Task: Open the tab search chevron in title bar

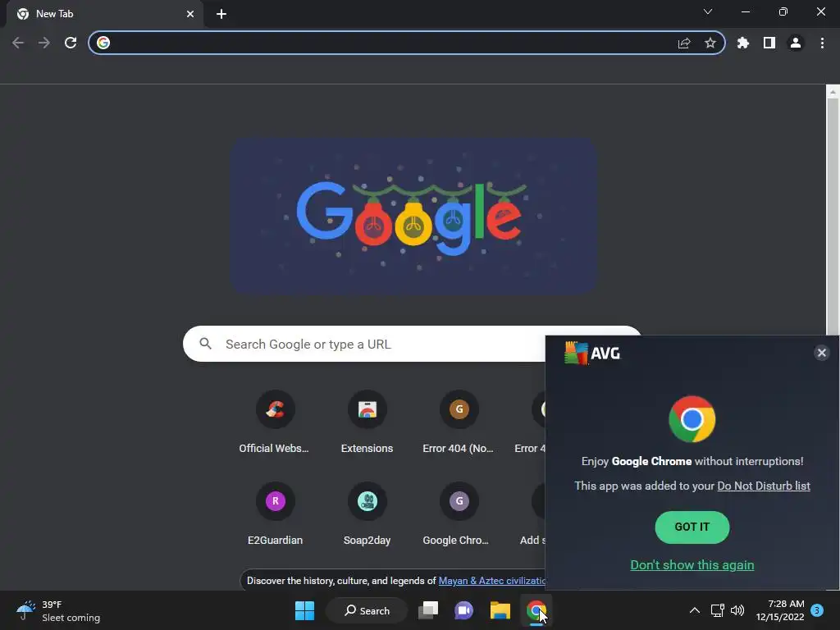Action: tap(708, 11)
